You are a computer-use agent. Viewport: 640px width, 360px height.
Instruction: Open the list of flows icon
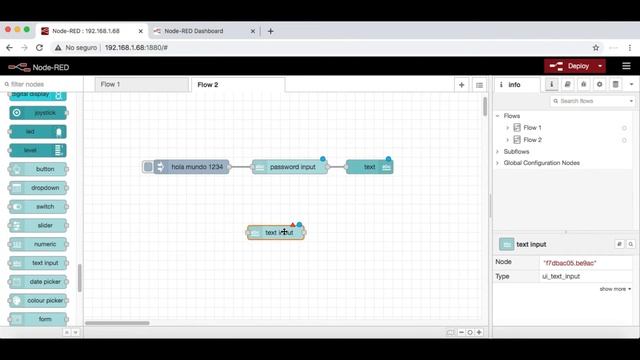479,85
